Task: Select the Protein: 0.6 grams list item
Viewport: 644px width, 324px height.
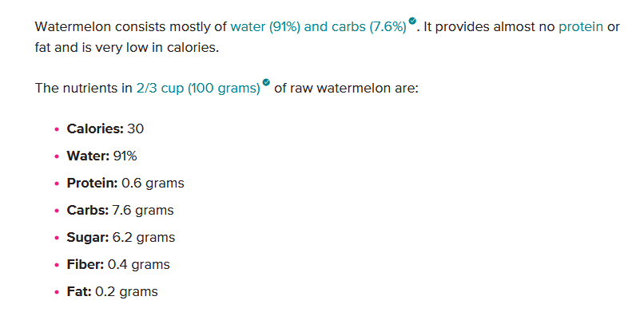Action: click(x=125, y=183)
